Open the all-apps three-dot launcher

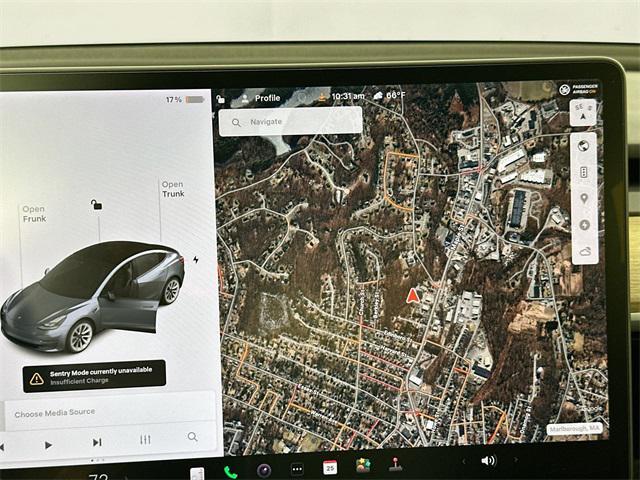(297, 469)
